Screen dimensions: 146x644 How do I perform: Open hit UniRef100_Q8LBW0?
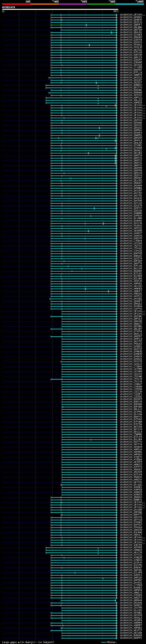pyautogui.click(x=131, y=27)
